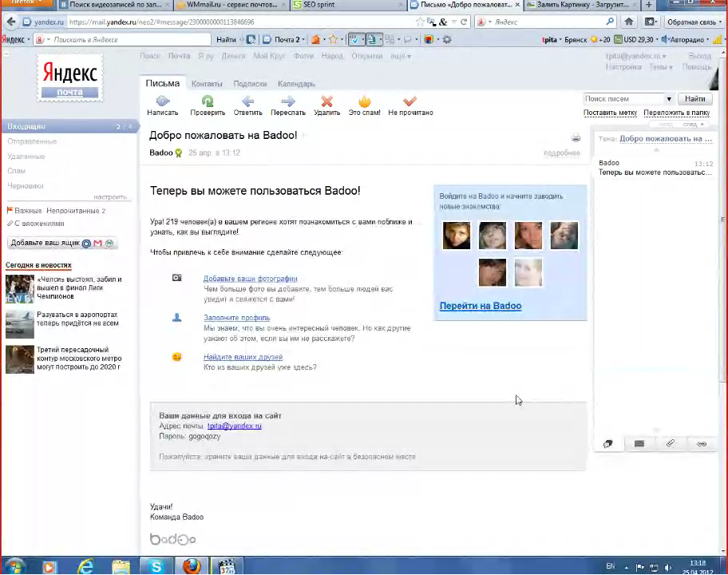The image size is (728, 575).
Task: Mark message with Это спам! flame icon
Action: click(365, 101)
